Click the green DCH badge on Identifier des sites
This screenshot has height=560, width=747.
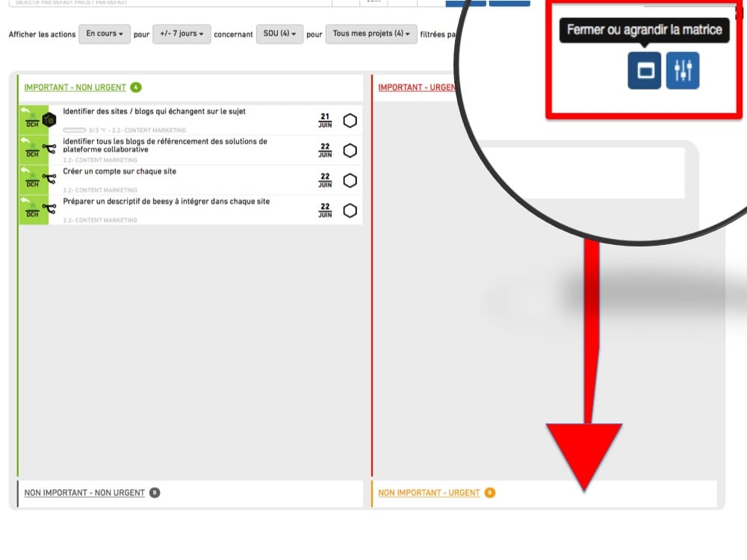[32, 120]
